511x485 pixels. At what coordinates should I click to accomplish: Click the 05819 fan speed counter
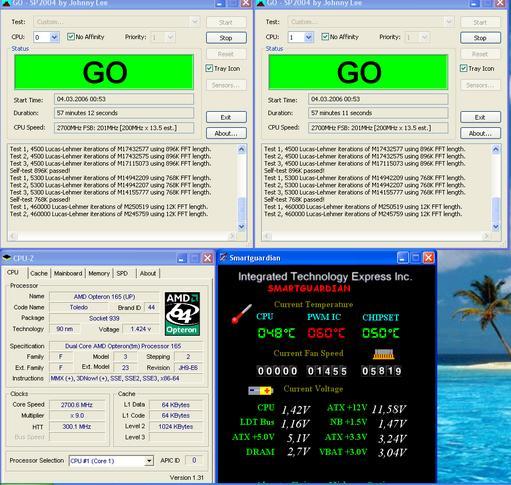pos(381,371)
